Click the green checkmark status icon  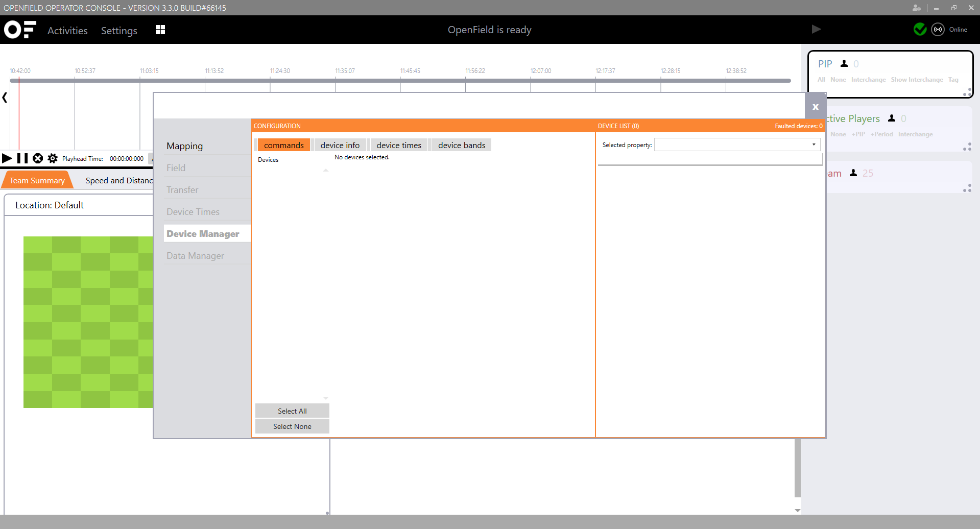[920, 29]
